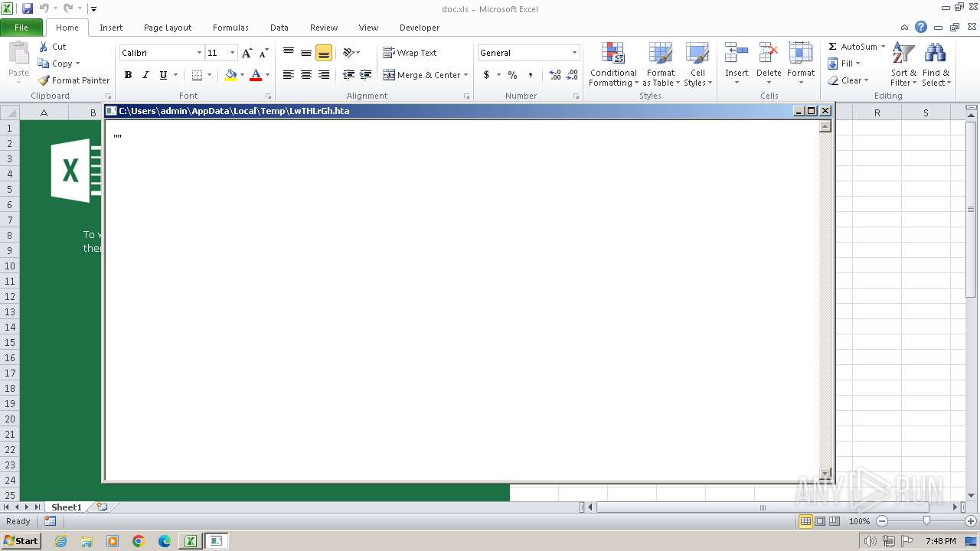Toggle Underline formatting

(163, 75)
